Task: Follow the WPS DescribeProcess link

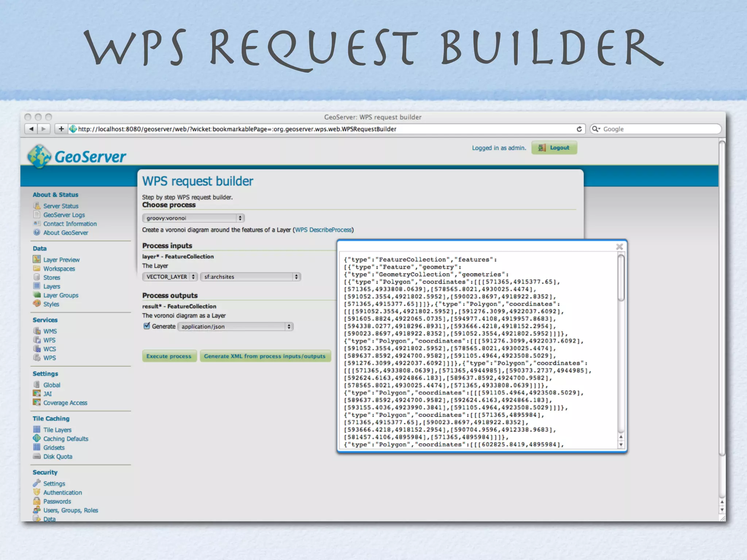Action: 323,230
